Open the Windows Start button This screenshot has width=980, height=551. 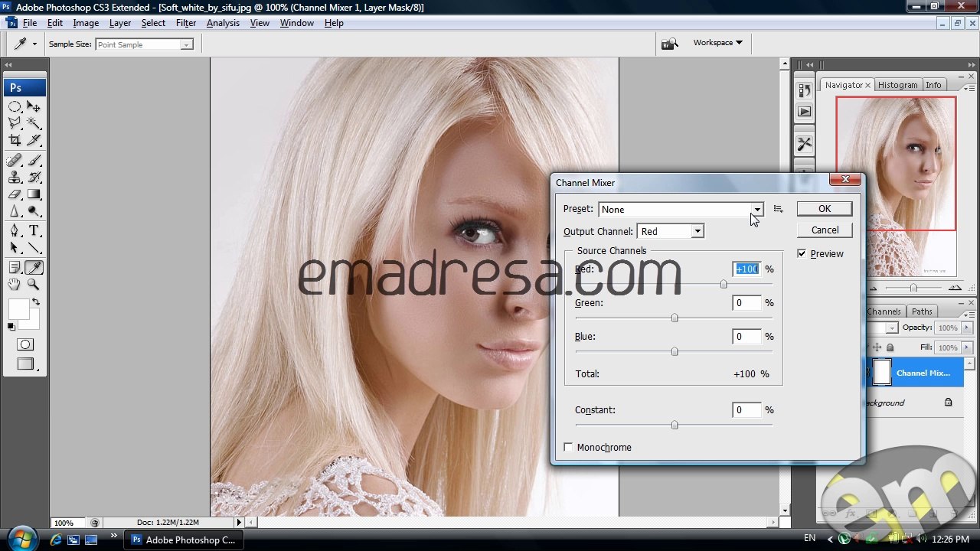point(22,538)
